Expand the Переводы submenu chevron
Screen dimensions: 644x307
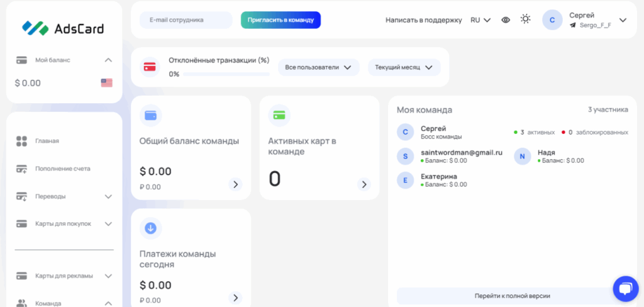(108, 196)
